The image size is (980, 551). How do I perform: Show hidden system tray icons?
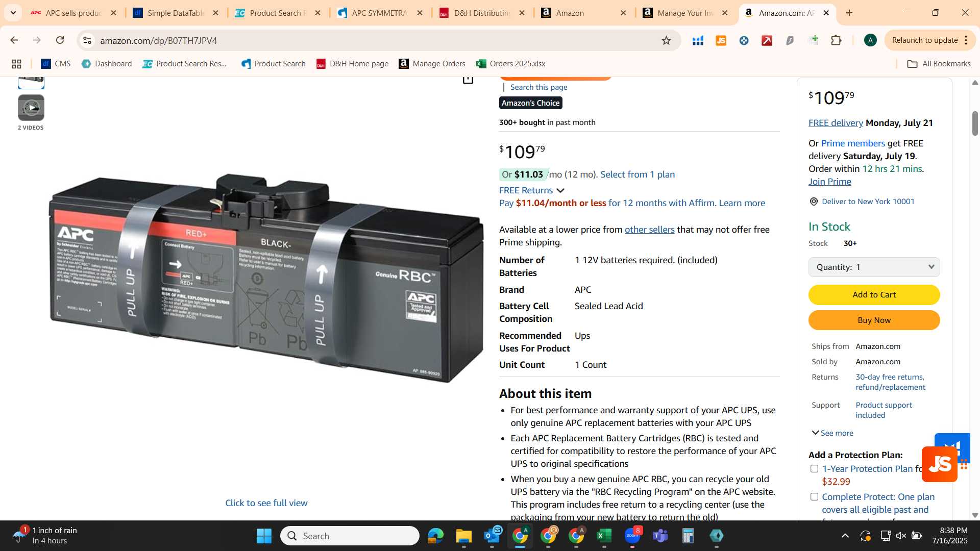845,536
